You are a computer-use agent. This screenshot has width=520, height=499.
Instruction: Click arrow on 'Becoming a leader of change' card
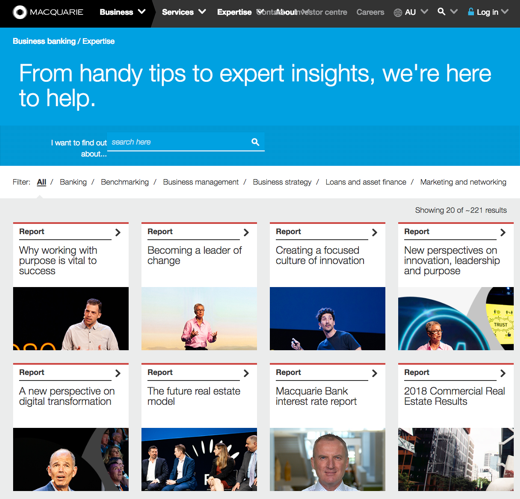click(x=246, y=233)
